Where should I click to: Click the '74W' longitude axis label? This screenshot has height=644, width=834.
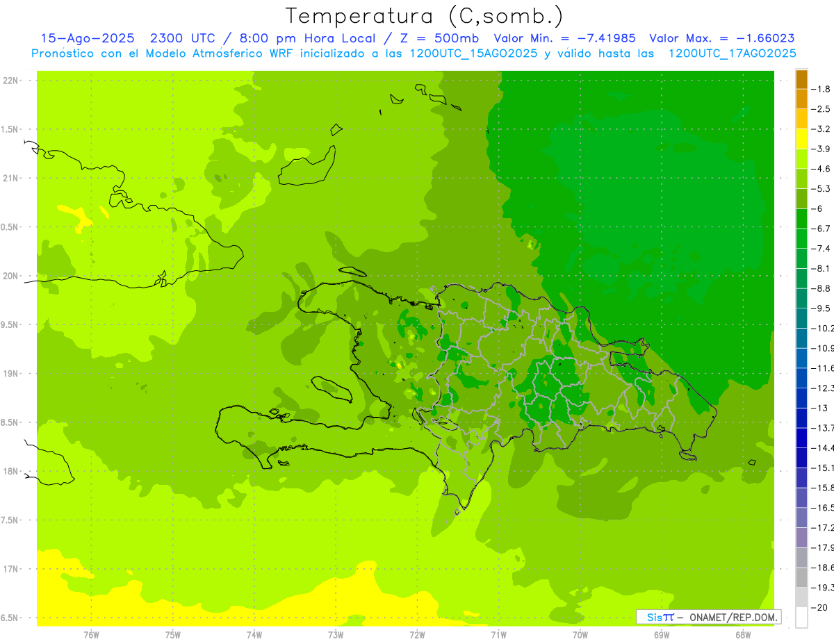254,635
